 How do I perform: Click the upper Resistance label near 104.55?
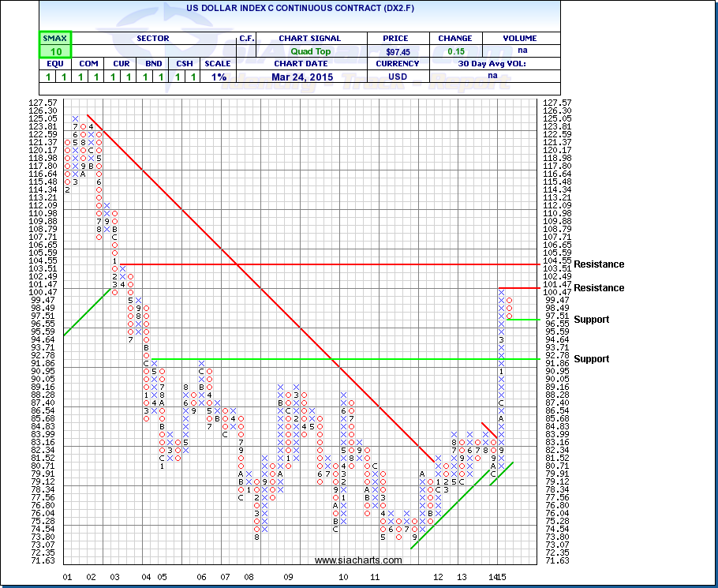[598, 264]
